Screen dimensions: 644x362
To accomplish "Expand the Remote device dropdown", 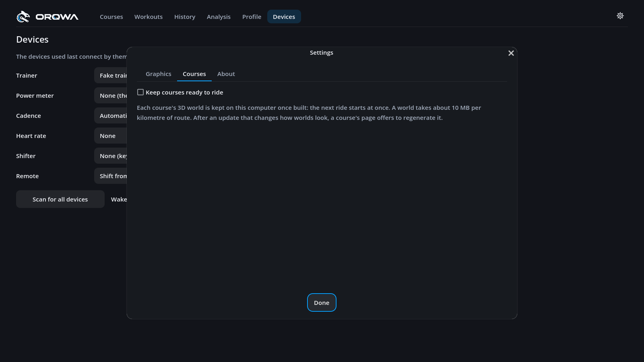I will [x=111, y=176].
